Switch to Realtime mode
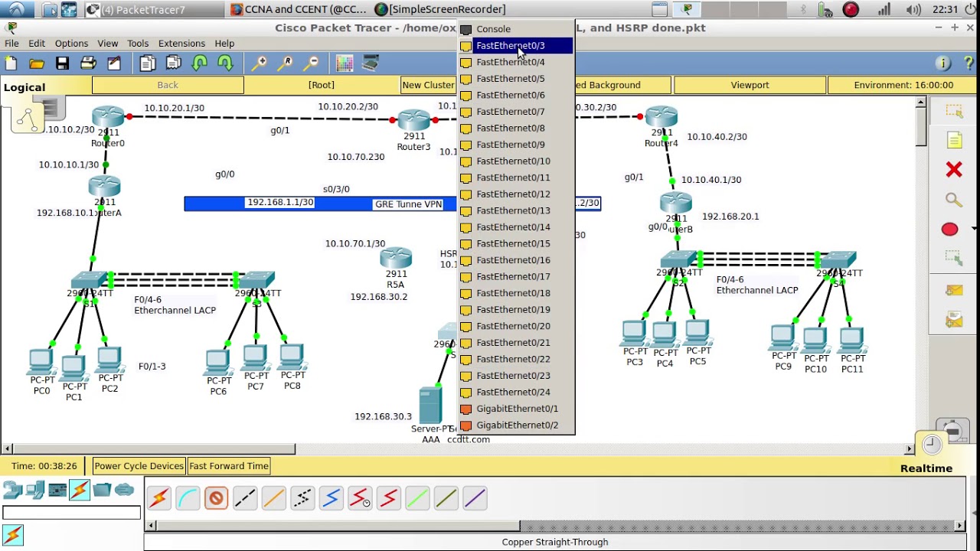Screen dimensions: 980x551 [x=926, y=468]
